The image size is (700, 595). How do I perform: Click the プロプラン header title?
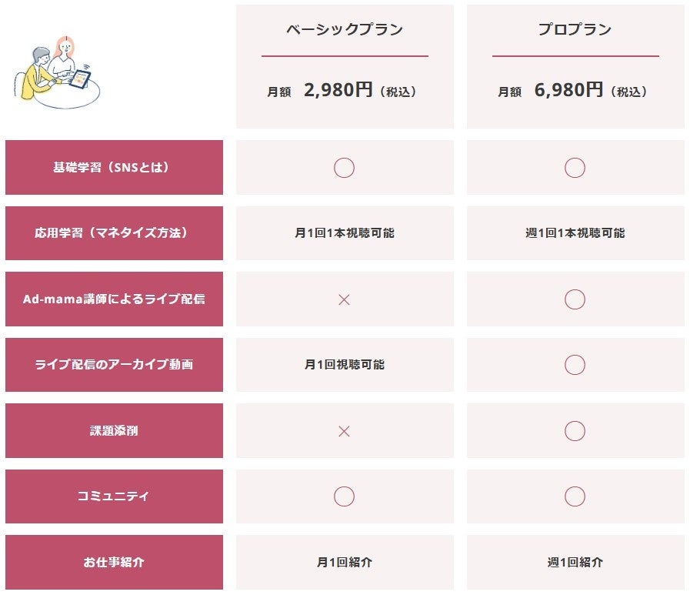(x=575, y=30)
